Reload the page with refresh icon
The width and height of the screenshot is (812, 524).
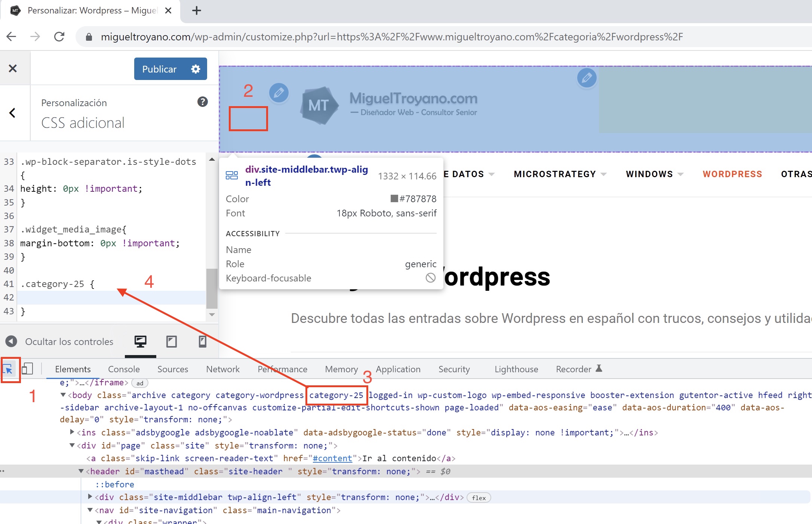(x=59, y=37)
